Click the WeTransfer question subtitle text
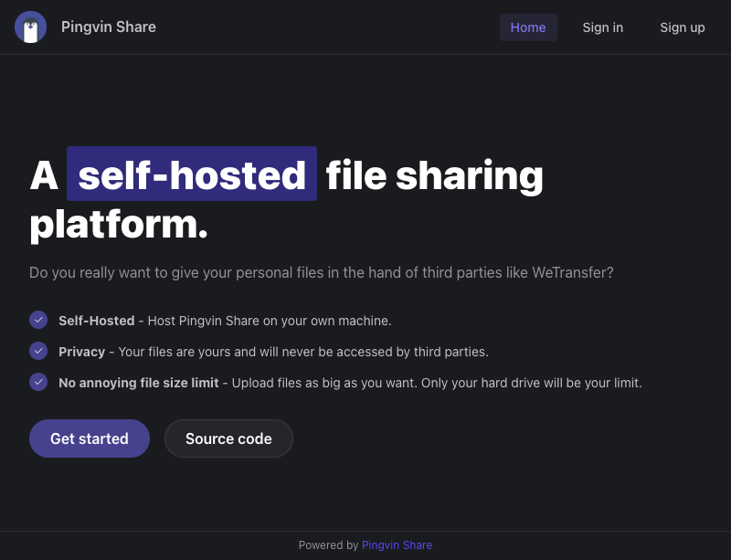Image resolution: width=731 pixels, height=560 pixels. pos(322,273)
